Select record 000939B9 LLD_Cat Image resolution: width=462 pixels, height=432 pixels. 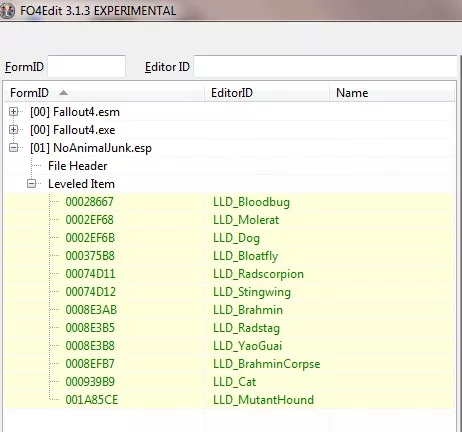(x=229, y=382)
